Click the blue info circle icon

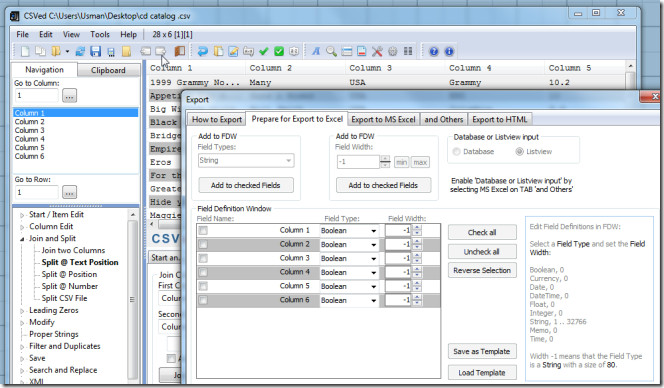click(449, 51)
